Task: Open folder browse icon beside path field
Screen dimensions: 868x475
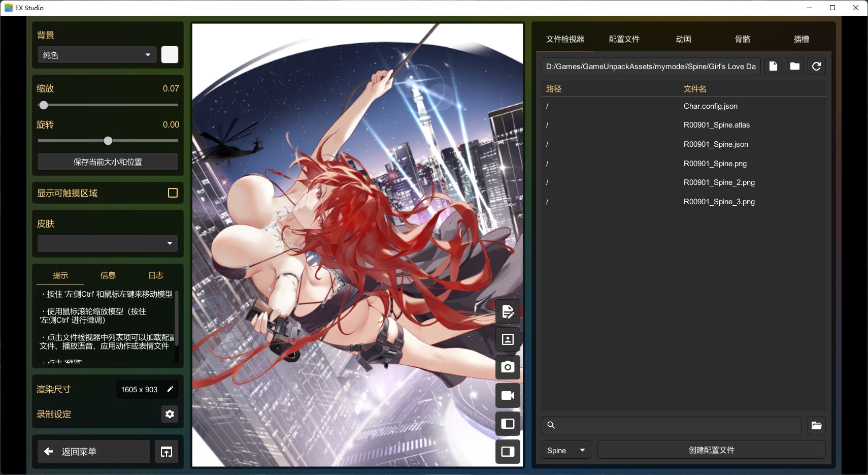Action: tap(795, 66)
